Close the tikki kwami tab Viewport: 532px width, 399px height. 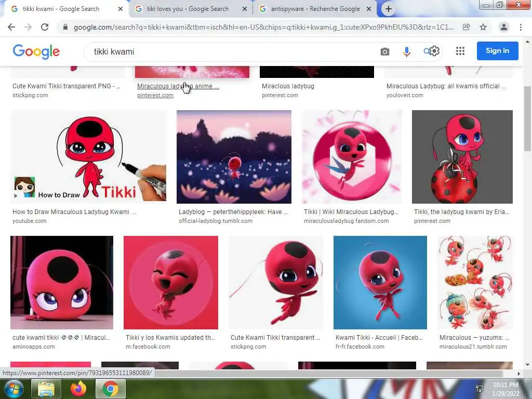121,9
